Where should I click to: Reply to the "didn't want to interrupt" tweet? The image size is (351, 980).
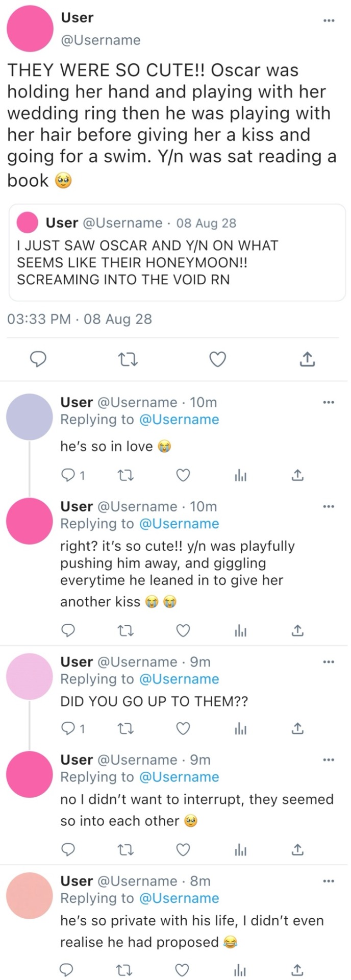[68, 849]
